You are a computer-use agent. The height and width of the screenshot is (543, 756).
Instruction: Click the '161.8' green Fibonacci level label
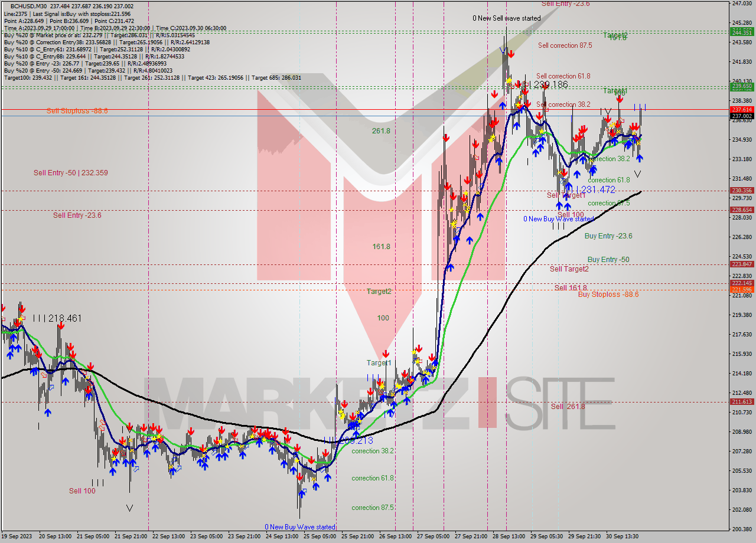(381, 247)
